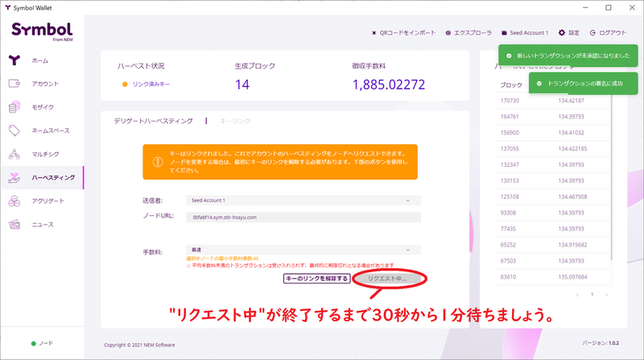The height and width of the screenshot is (360, 644).
Task: Click the Symbol logo
Action: [x=42, y=31]
